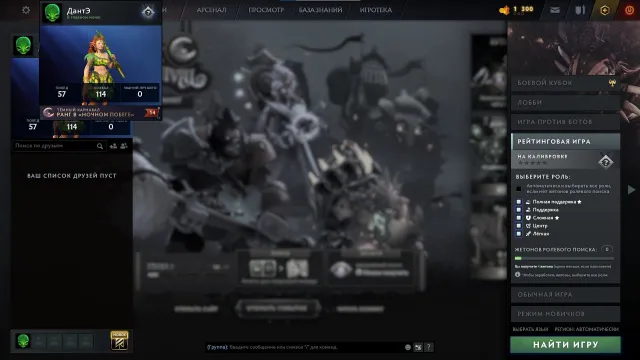Viewport: 640px width, 360px height.
Task: Click the info icon under role tokens
Action: coord(518,275)
